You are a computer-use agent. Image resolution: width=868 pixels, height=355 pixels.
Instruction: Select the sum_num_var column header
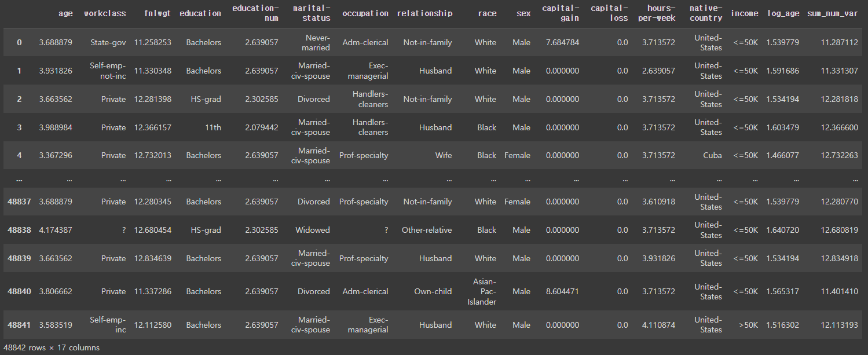pyautogui.click(x=832, y=13)
